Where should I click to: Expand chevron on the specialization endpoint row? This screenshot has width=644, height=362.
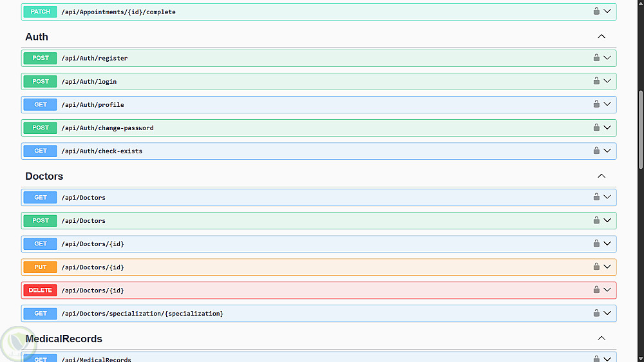pos(607,313)
